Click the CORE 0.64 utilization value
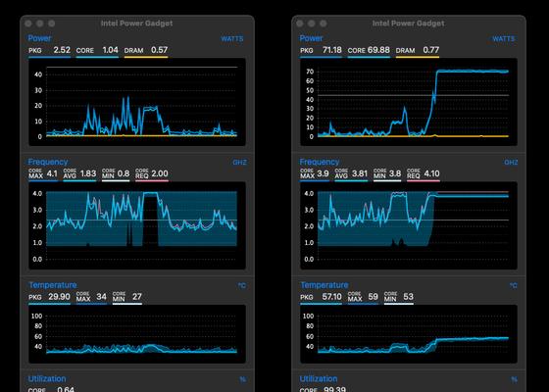Screen dimensions: 549x392 pyautogui.click(x=51, y=389)
